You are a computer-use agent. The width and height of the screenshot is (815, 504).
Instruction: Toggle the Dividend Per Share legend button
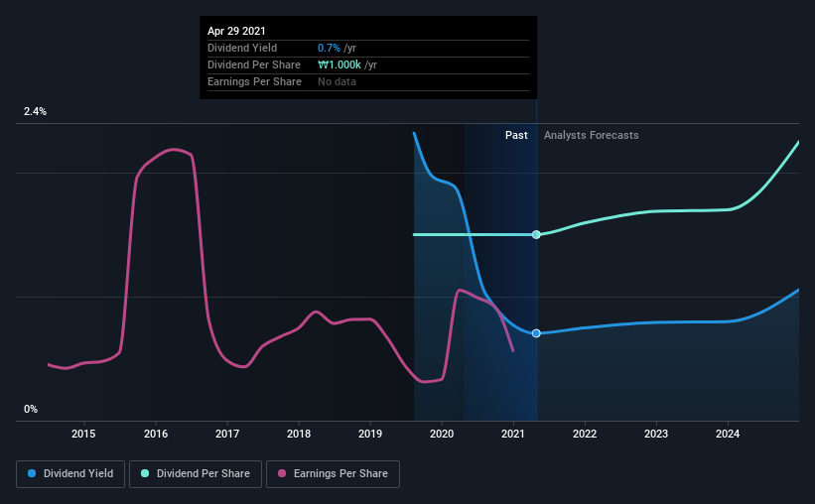[x=196, y=474]
